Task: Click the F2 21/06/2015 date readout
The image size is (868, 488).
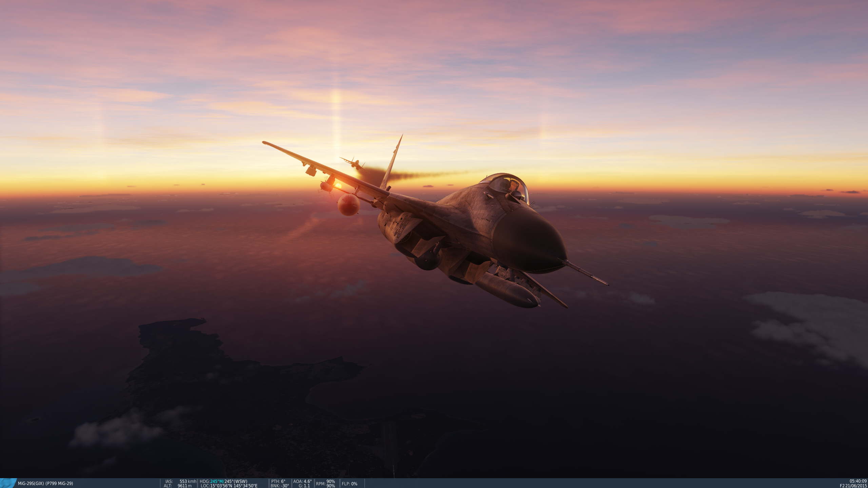Action: (853, 486)
